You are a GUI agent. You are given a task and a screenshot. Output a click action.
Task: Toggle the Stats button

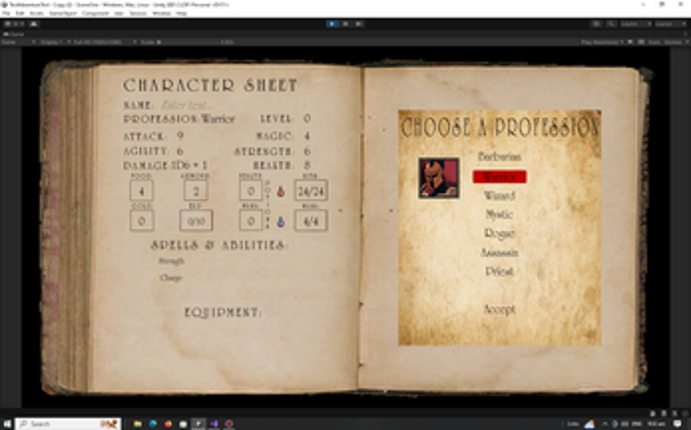(x=654, y=42)
